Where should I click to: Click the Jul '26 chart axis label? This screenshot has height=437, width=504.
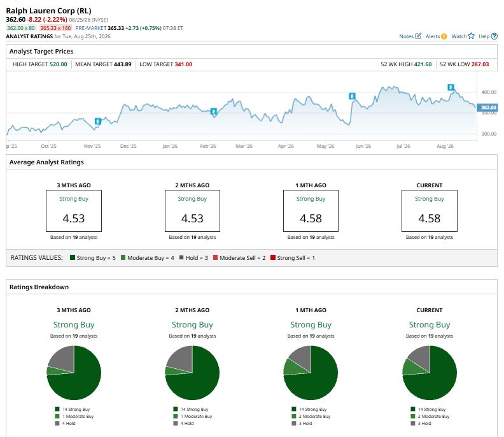coord(403,146)
